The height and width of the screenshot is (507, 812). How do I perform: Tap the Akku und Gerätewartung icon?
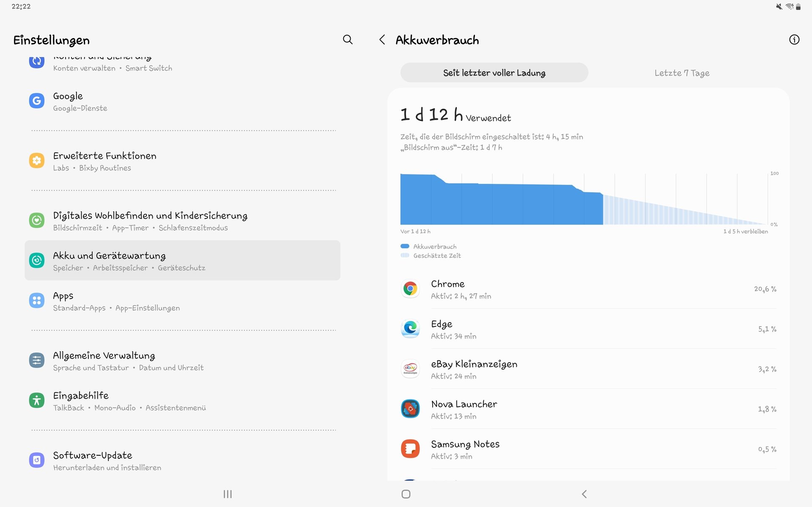[x=37, y=260]
